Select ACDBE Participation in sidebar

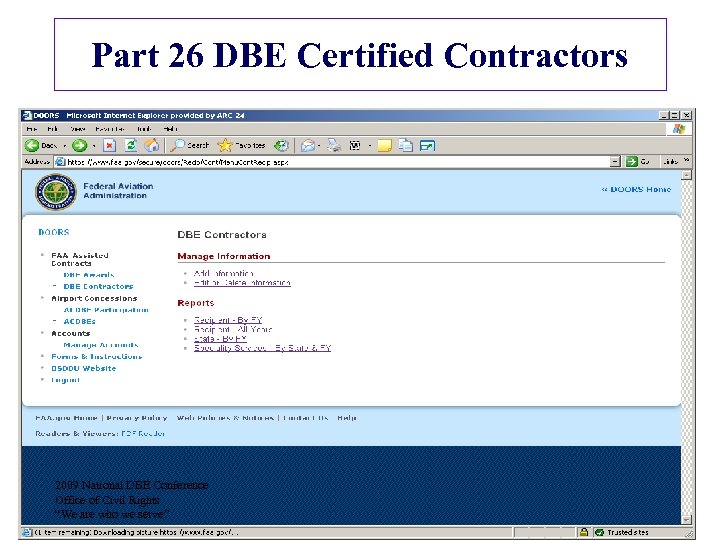[x=106, y=310]
